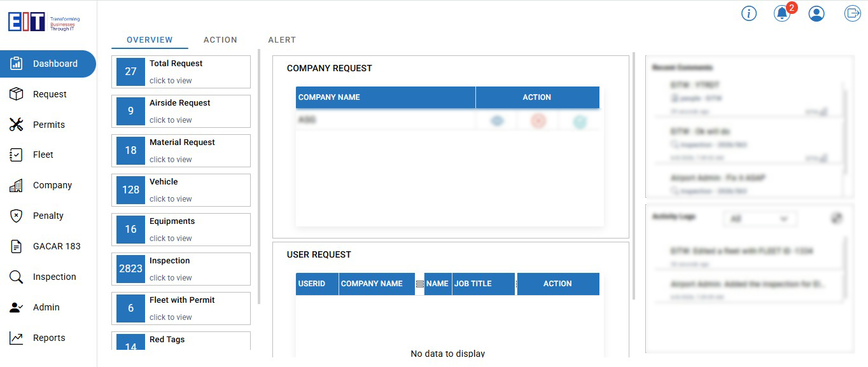This screenshot has height=367, width=868.
Task: Click the USER REQUEST heading
Action: [x=319, y=254]
